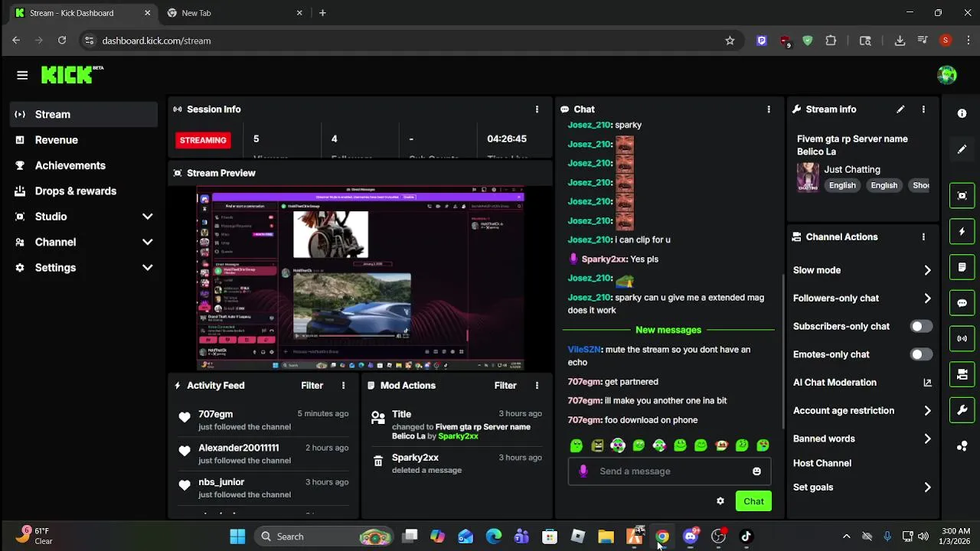980x551 pixels.
Task: Open the OBS Studio taskbar icon
Action: click(718, 536)
